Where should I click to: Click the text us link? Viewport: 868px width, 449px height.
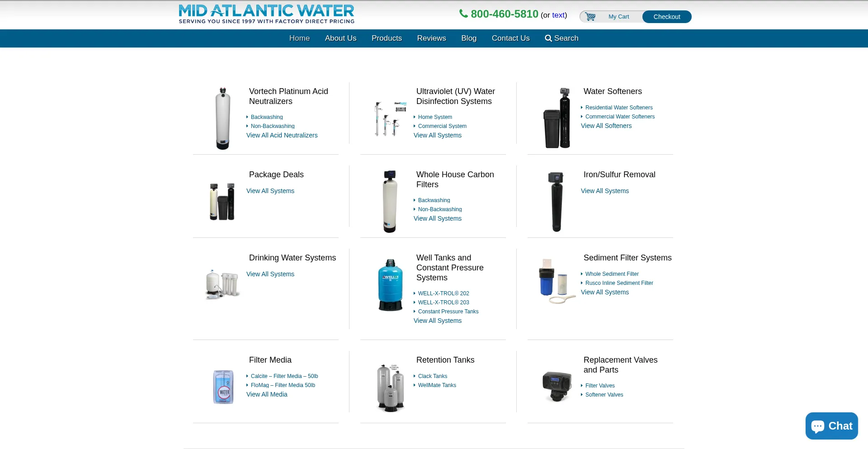(558, 15)
